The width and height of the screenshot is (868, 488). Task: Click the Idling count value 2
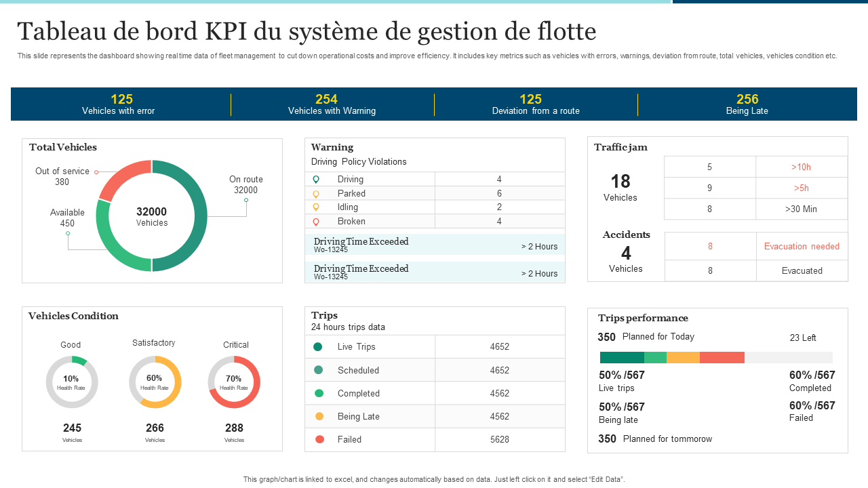coord(499,207)
